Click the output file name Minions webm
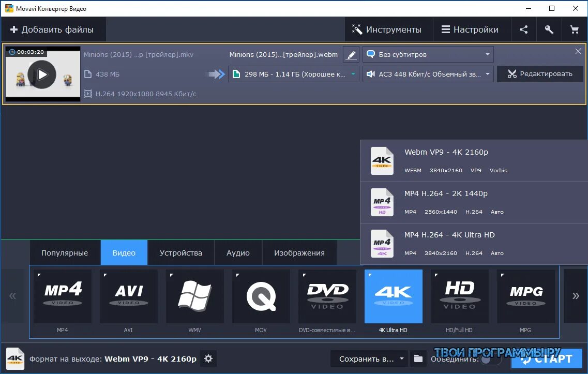 coord(283,55)
